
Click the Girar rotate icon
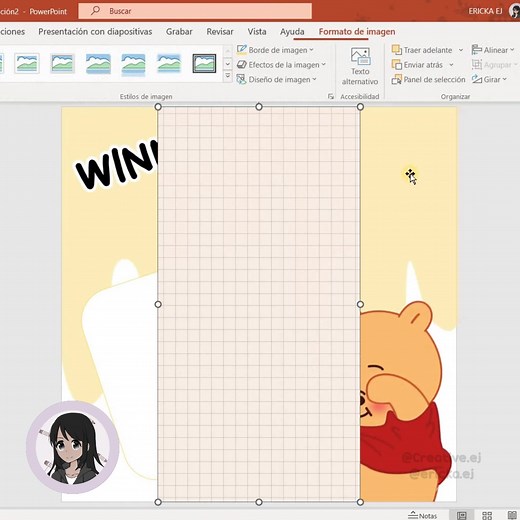click(477, 80)
